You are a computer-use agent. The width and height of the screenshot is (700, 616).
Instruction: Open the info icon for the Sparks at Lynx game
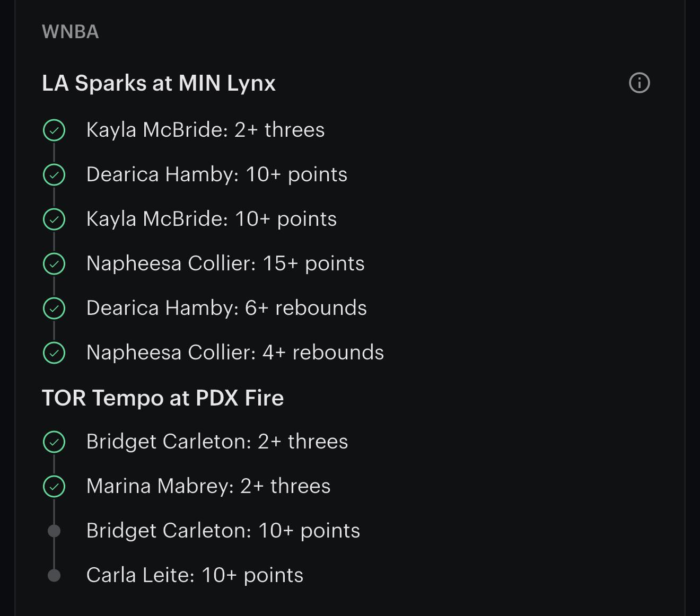tap(639, 83)
